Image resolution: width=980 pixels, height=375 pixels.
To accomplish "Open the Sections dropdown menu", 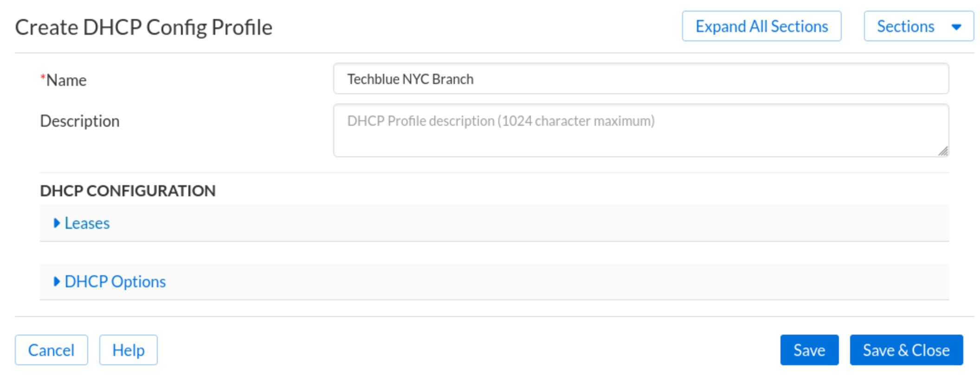I will pos(905,26).
